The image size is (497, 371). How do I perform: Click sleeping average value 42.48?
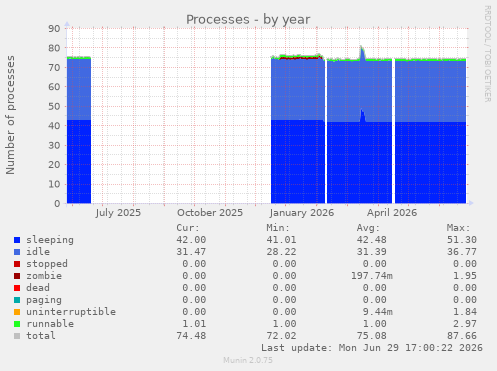(x=372, y=240)
